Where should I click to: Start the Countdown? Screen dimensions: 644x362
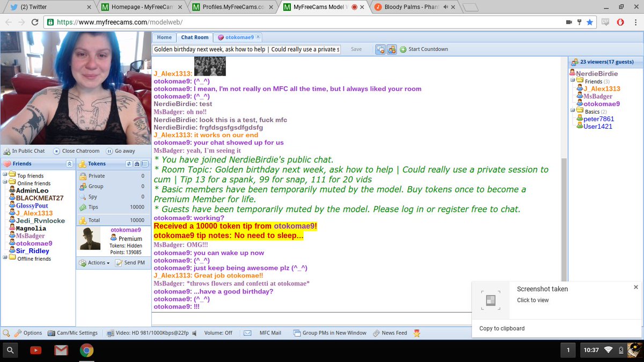[424, 49]
